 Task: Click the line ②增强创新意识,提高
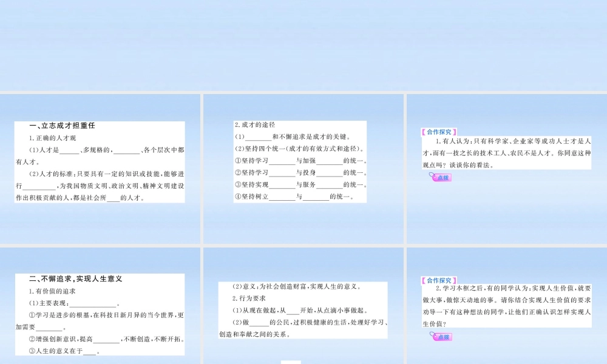[107, 339]
